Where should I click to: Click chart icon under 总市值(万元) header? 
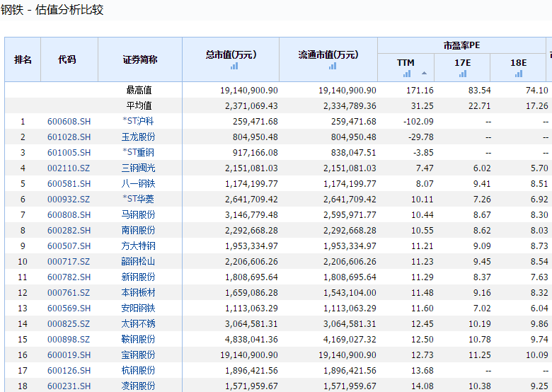point(234,66)
